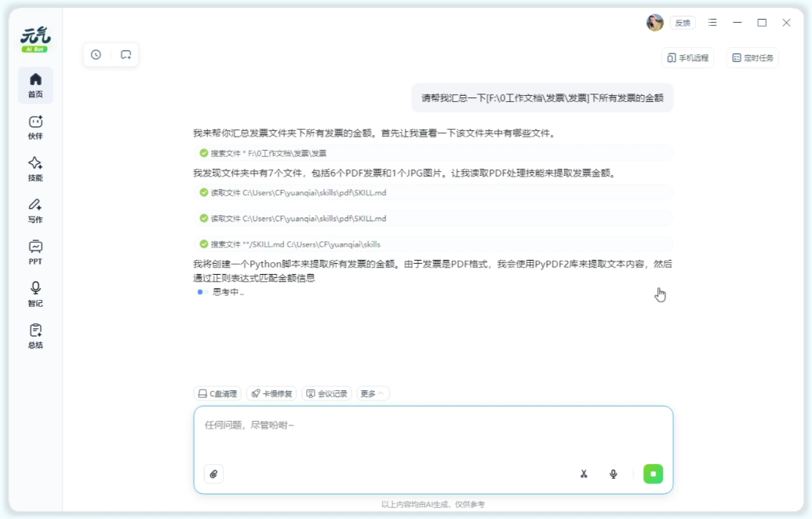Screen dimensions: 812x519
Task: Select the 卡慢修复 quick action
Action: (x=272, y=393)
